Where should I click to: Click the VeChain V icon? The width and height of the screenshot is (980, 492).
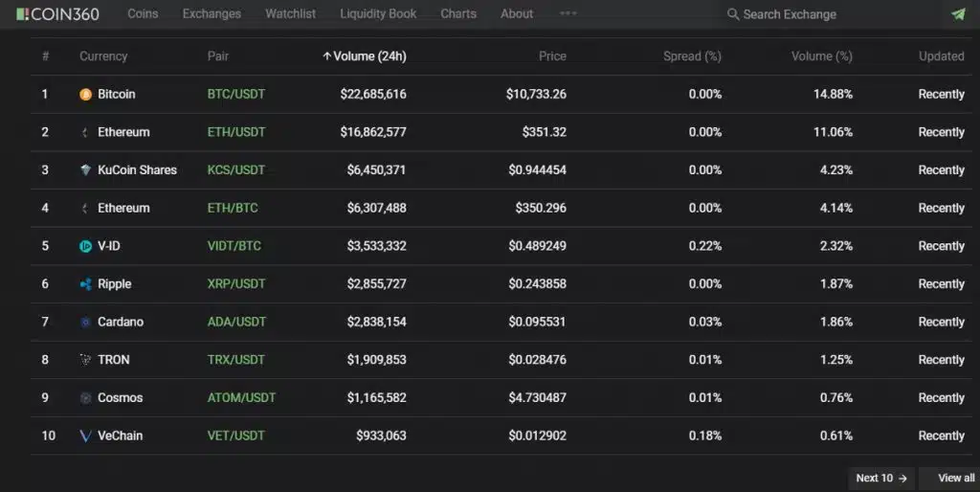85,436
